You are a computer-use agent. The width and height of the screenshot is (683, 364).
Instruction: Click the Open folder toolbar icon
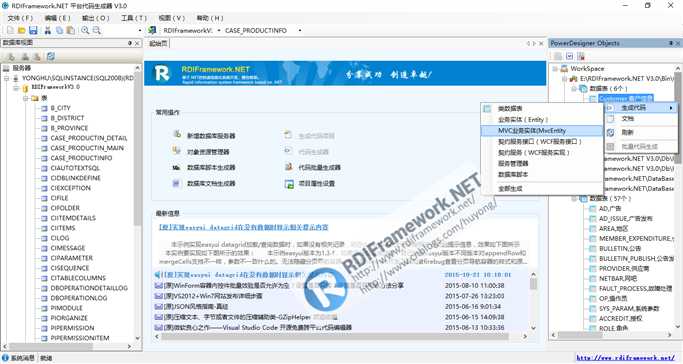[x=21, y=30]
